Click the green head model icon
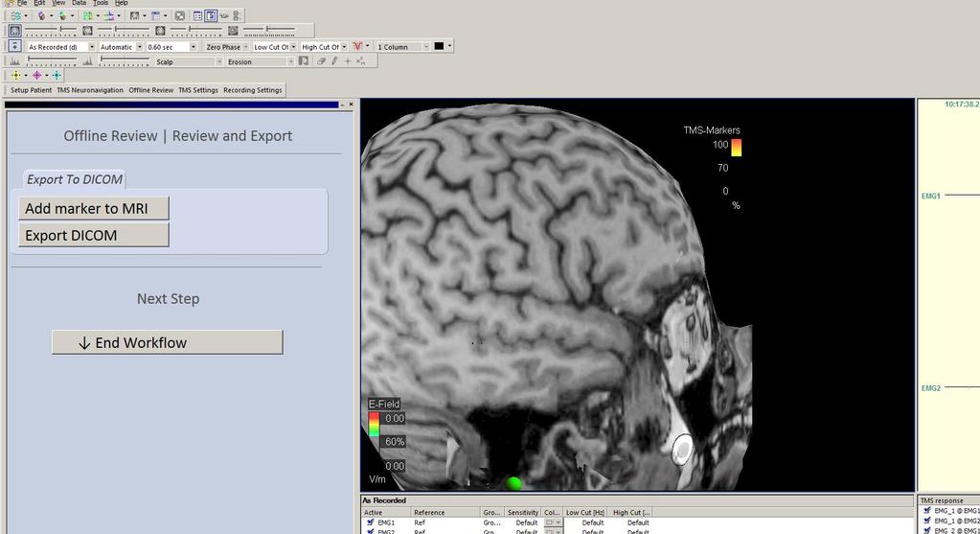This screenshot has width=980, height=534. [x=62, y=15]
